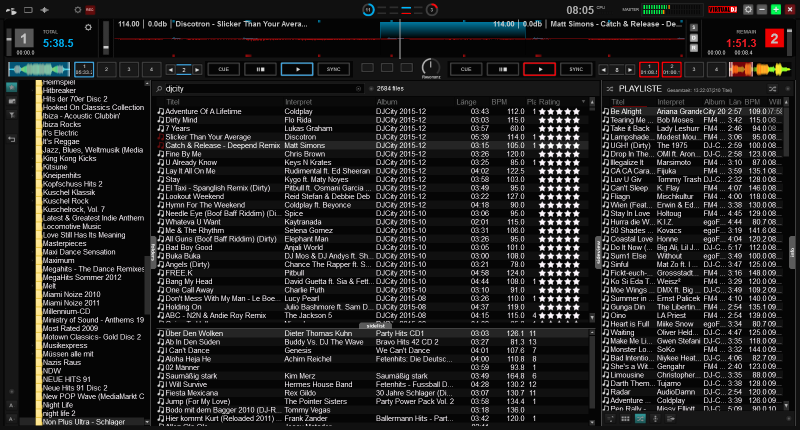The image size is (800, 430).
Task: Select deck 1 via the gray number tile
Action: (24, 38)
